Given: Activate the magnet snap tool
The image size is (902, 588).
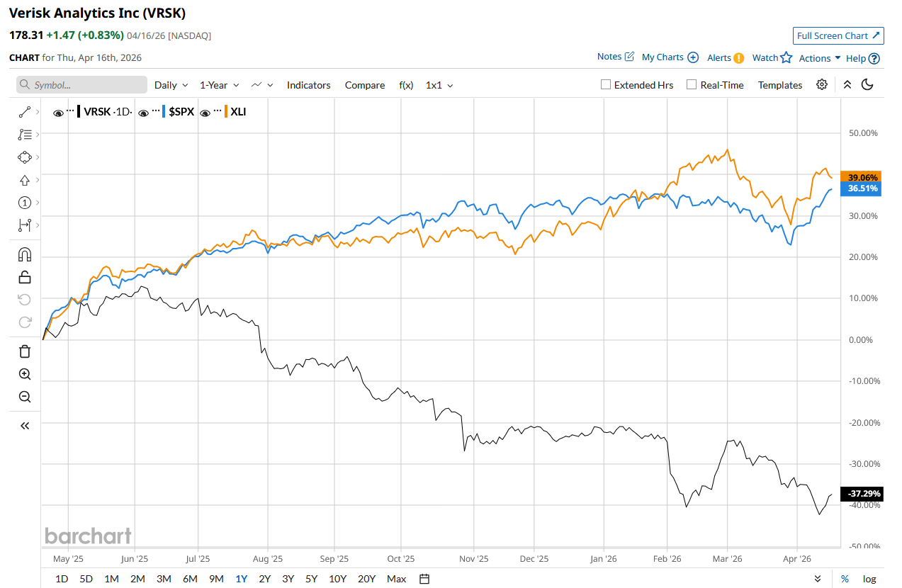Looking at the screenshot, I should tap(25, 254).
